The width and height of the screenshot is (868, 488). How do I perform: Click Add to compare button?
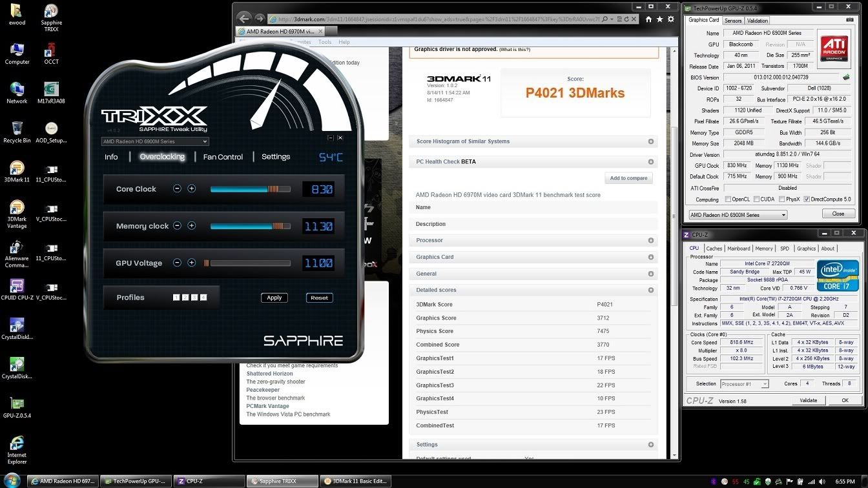pyautogui.click(x=628, y=178)
